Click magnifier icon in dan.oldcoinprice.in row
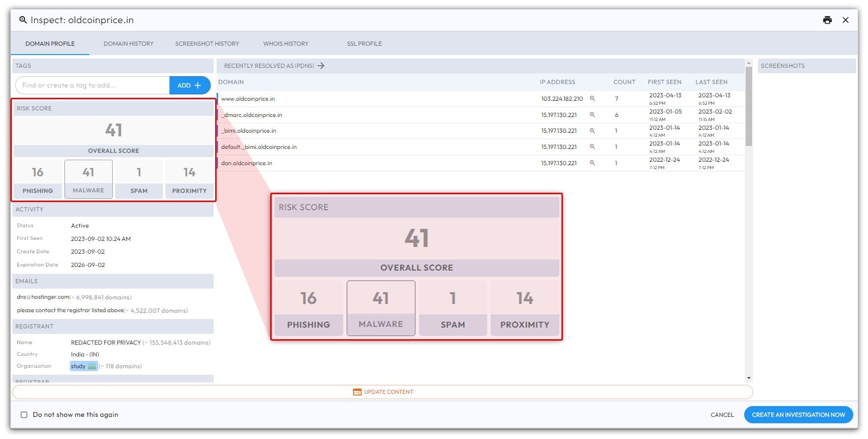868x439 pixels. pyautogui.click(x=592, y=163)
